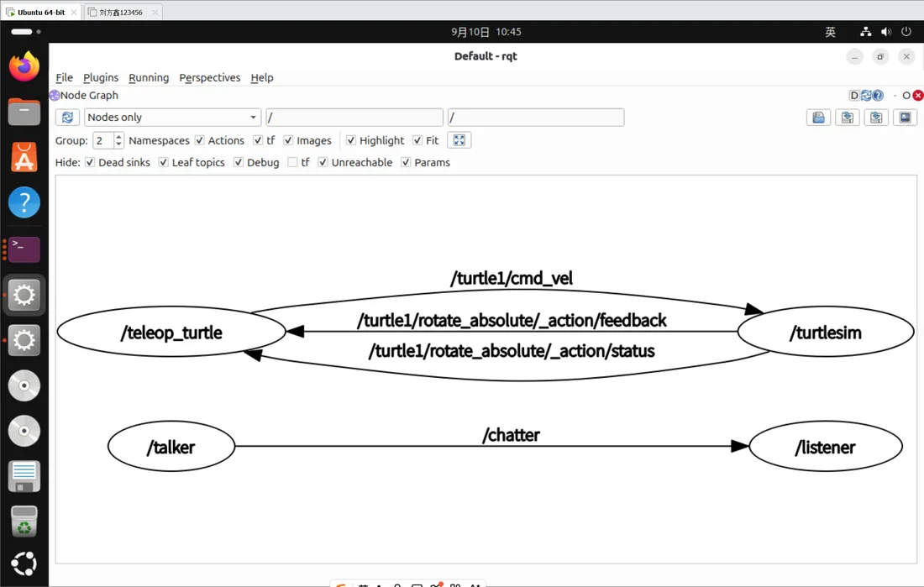This screenshot has height=587, width=924.
Task: Select the /teleop_turtle node
Action: (x=171, y=332)
